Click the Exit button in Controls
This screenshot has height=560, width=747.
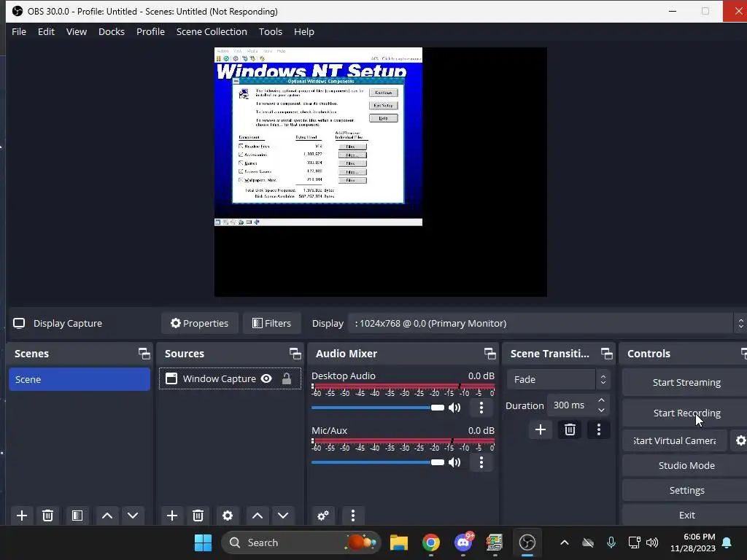click(x=686, y=516)
